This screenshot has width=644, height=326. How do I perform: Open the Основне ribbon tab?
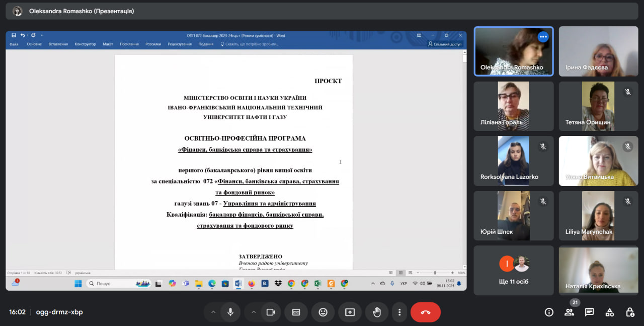(x=34, y=44)
